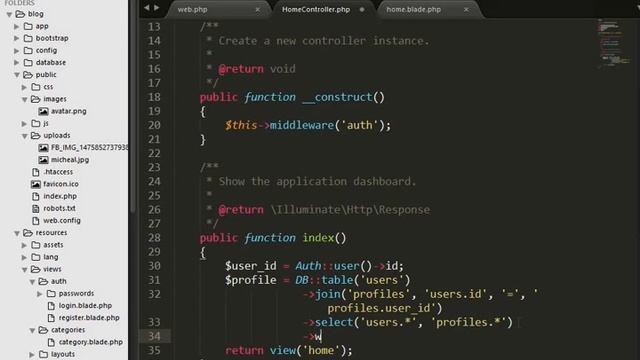The height and width of the screenshot is (360, 640).
Task: Open favicon.ico in the sidebar
Action: tap(61, 184)
